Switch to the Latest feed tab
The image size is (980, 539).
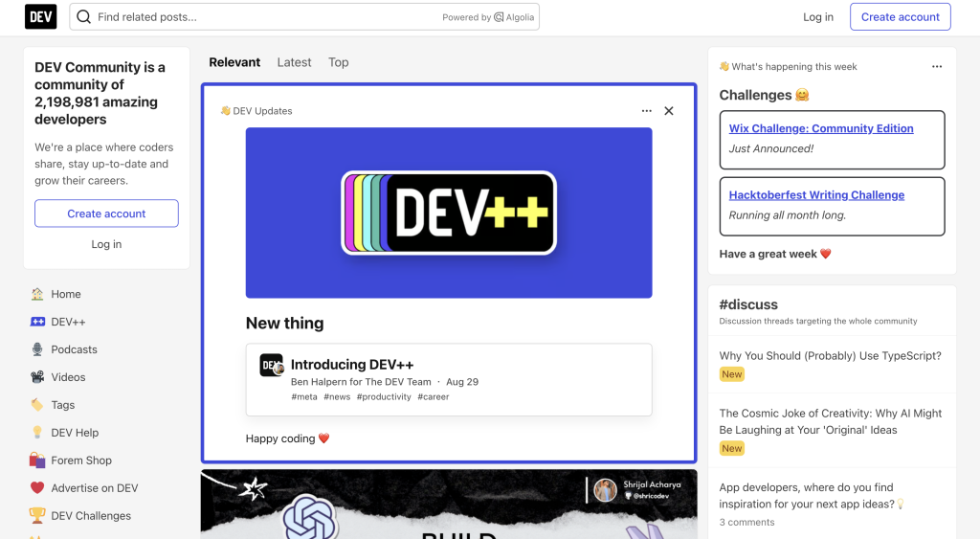[294, 62]
